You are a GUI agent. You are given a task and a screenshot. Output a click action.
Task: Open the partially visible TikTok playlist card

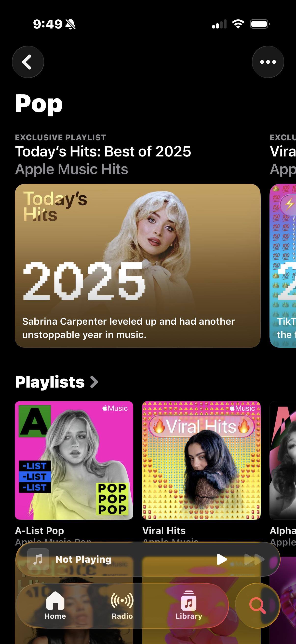pyautogui.click(x=283, y=266)
